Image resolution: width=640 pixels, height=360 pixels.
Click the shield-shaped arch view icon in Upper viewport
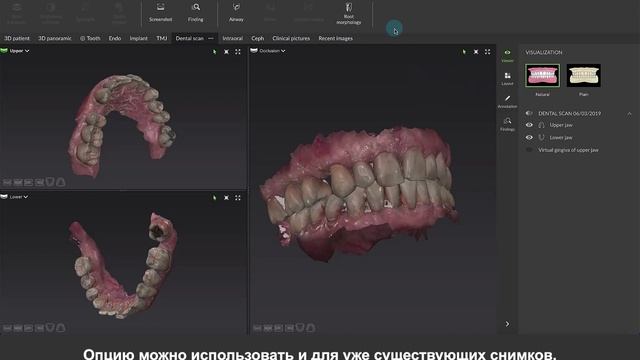tap(50, 182)
